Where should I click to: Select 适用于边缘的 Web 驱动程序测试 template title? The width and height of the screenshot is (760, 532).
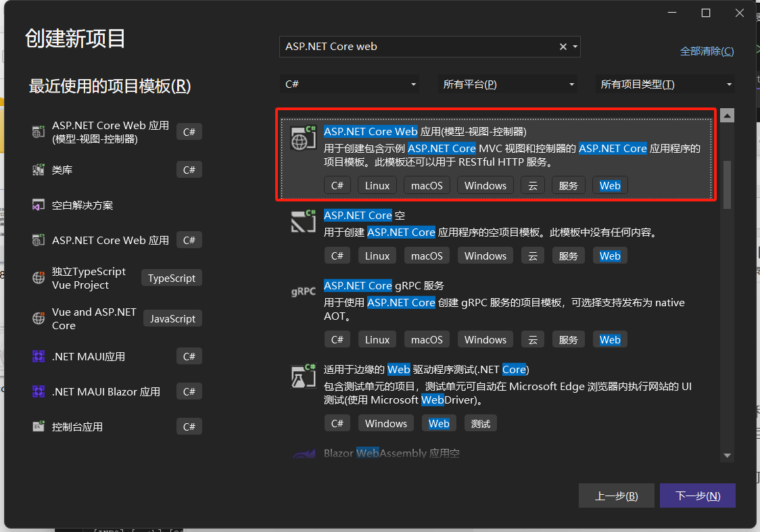(x=426, y=369)
